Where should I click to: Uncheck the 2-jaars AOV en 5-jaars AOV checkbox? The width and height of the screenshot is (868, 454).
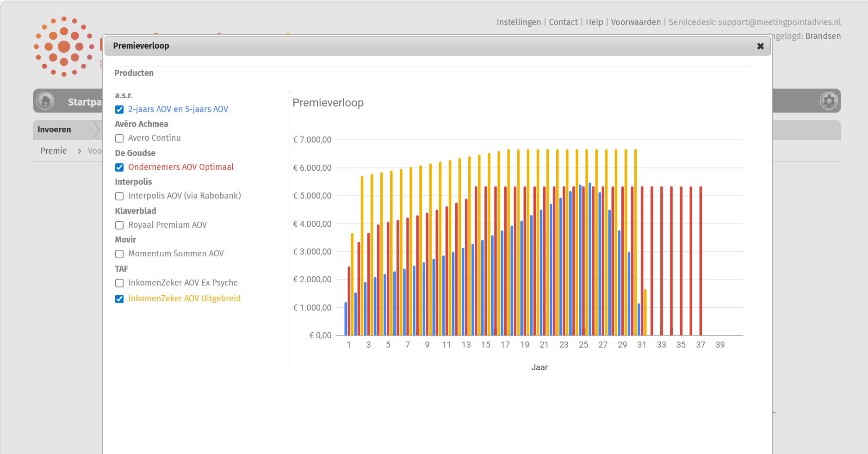(119, 110)
